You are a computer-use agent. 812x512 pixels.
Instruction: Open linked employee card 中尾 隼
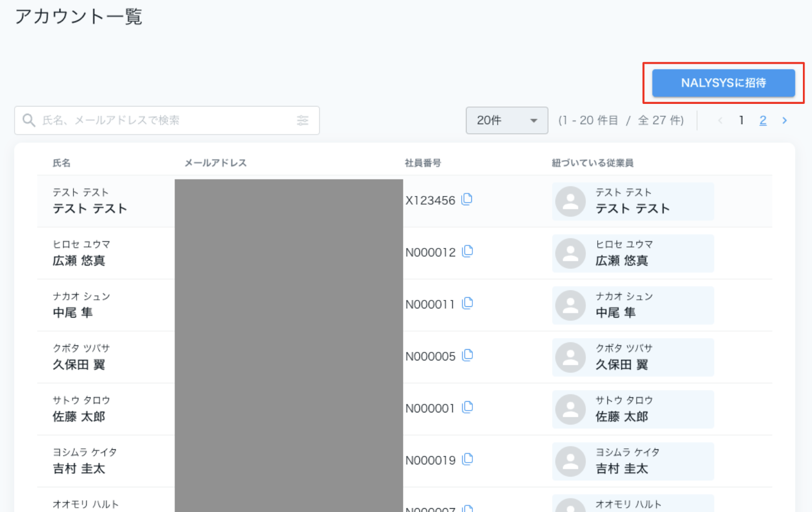(x=633, y=305)
